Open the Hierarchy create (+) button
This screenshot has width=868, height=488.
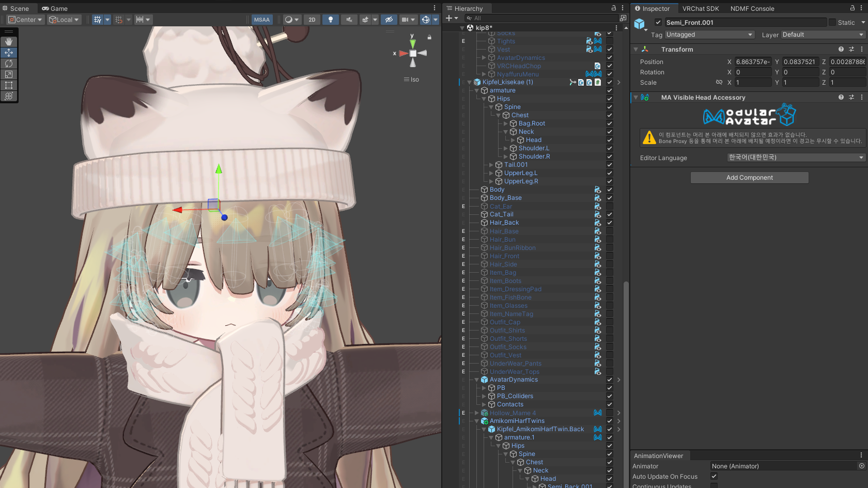tap(452, 18)
